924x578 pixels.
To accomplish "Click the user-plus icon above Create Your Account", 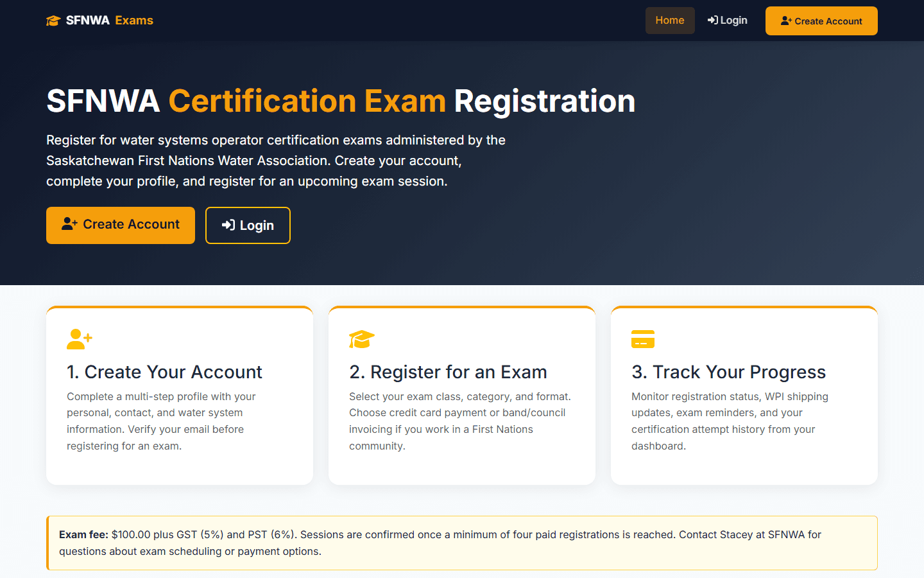I will pyautogui.click(x=80, y=339).
